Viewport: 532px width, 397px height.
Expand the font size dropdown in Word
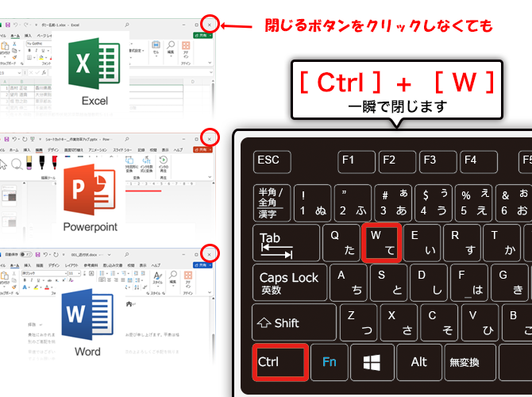point(79,272)
